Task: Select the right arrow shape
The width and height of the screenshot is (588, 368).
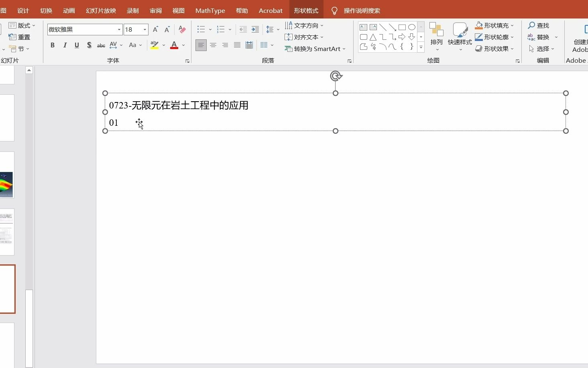Action: (402, 37)
